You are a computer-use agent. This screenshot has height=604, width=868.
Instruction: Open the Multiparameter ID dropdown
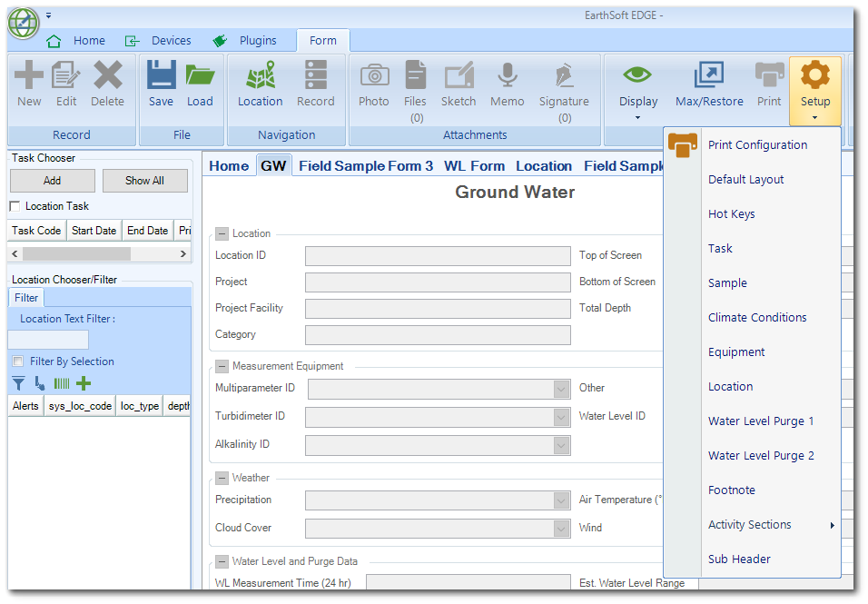pyautogui.click(x=561, y=390)
